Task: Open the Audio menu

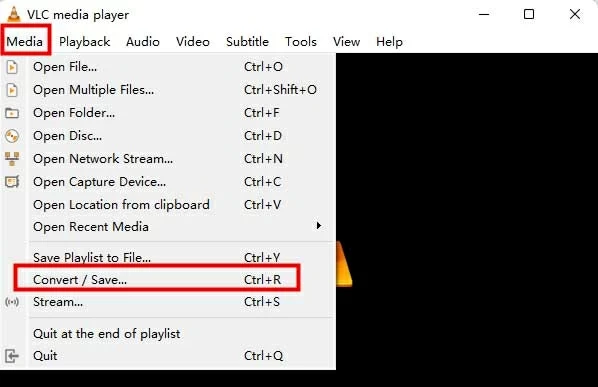Action: coord(143,42)
